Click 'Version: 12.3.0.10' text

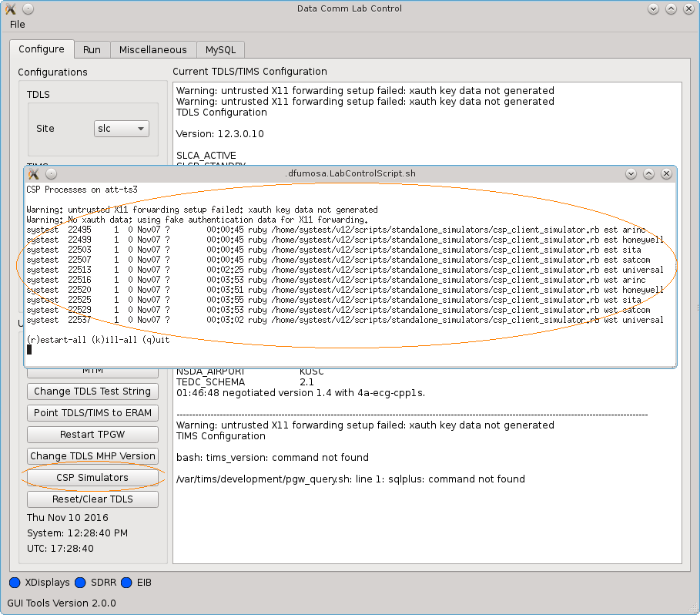[x=220, y=134]
